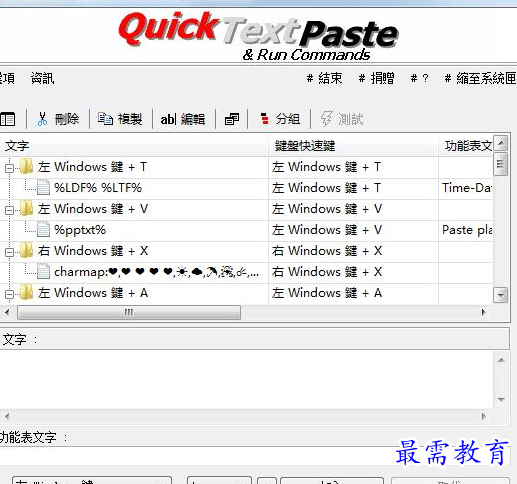Click the text area's scroll up arrow
517x484 pixels.
[x=501, y=360]
